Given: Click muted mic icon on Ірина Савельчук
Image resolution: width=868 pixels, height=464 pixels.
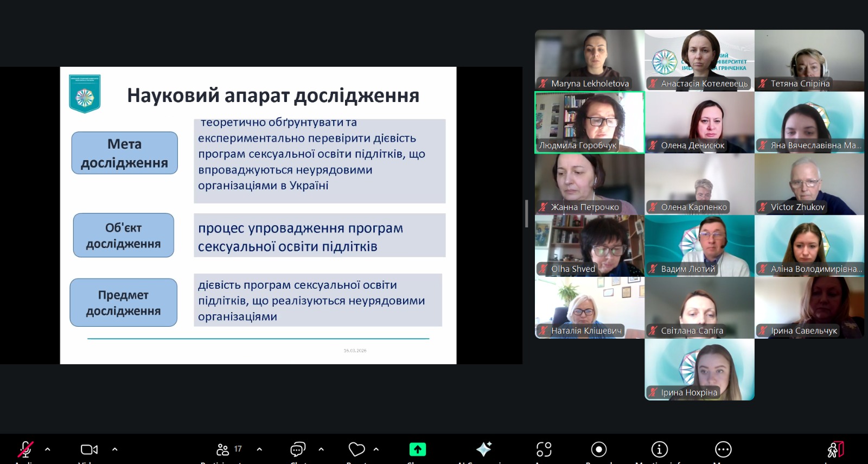Looking at the screenshot, I should click(x=763, y=331).
